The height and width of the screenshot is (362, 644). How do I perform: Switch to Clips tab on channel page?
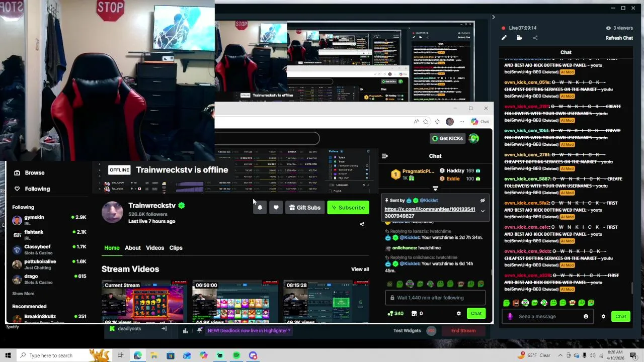click(176, 248)
